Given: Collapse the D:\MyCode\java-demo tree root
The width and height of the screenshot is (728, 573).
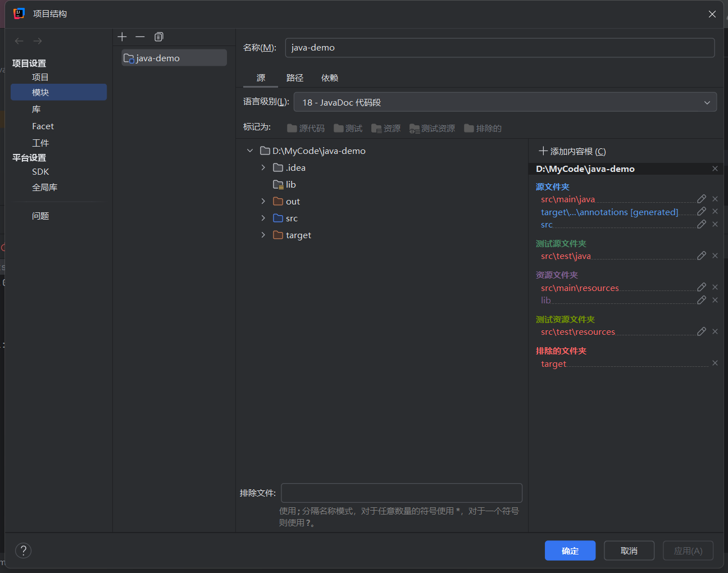Looking at the screenshot, I should click(x=250, y=151).
